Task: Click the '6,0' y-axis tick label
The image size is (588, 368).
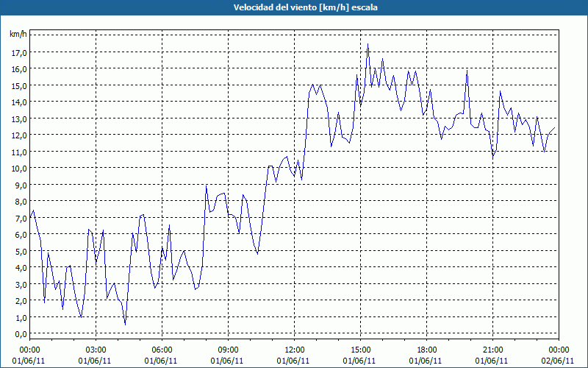Action: pos(21,234)
